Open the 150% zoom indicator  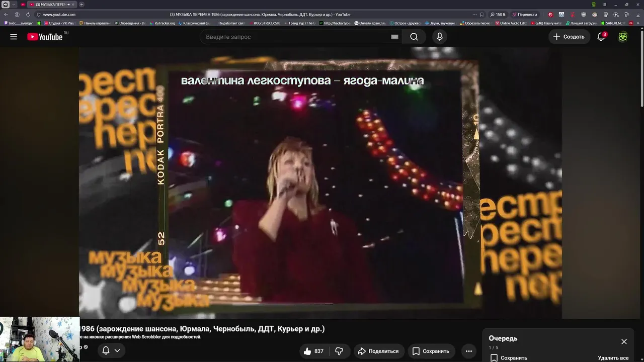(x=498, y=15)
